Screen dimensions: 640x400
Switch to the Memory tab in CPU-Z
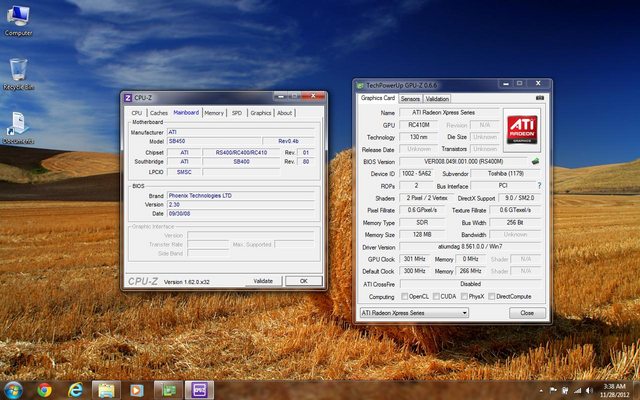tap(214, 113)
